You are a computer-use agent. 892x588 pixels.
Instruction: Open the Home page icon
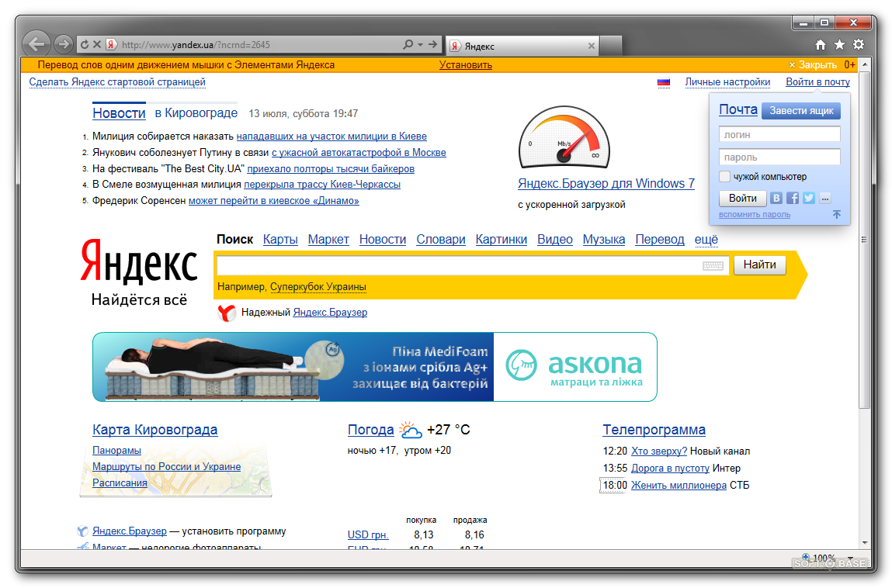point(821,45)
